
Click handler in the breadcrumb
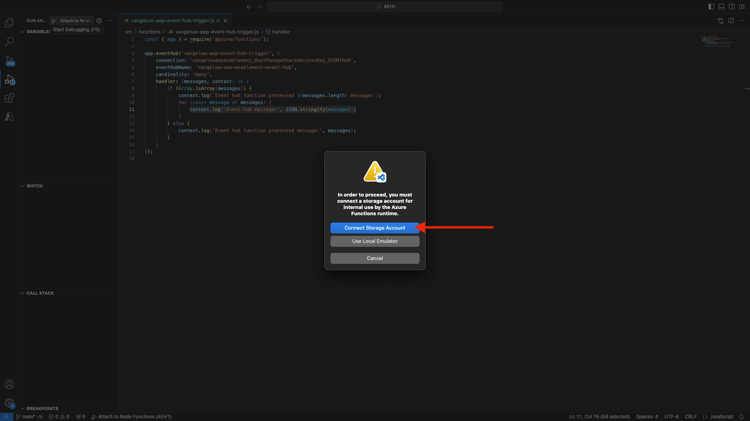pyautogui.click(x=281, y=32)
